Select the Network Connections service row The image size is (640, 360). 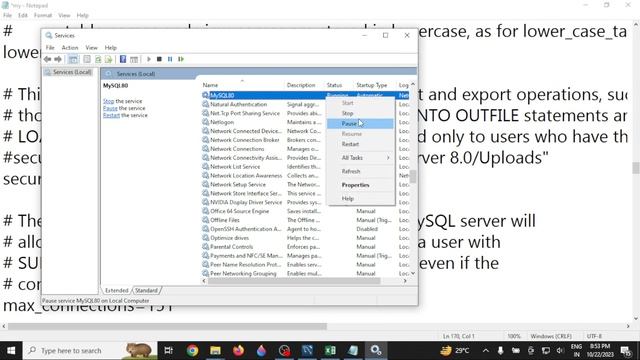click(x=305, y=149)
